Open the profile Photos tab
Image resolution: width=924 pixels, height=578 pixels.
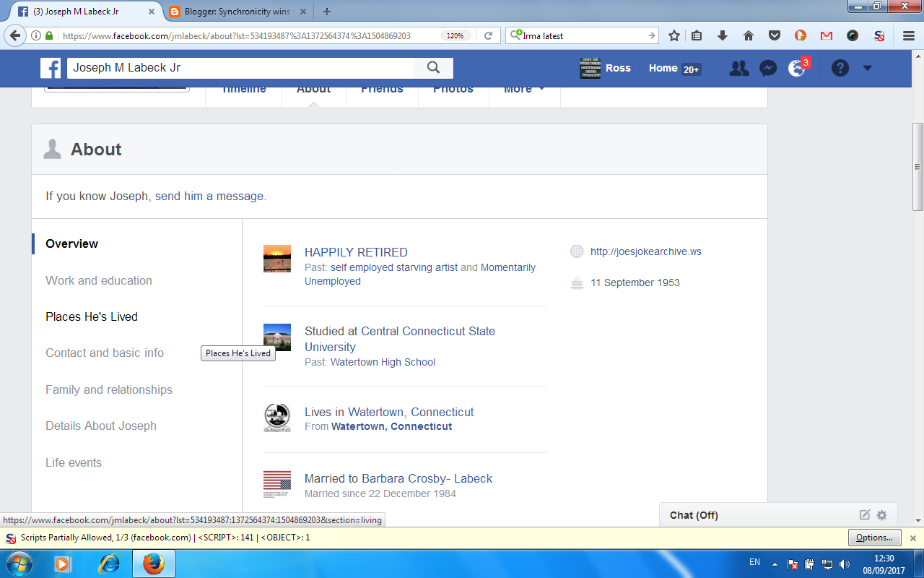point(453,88)
